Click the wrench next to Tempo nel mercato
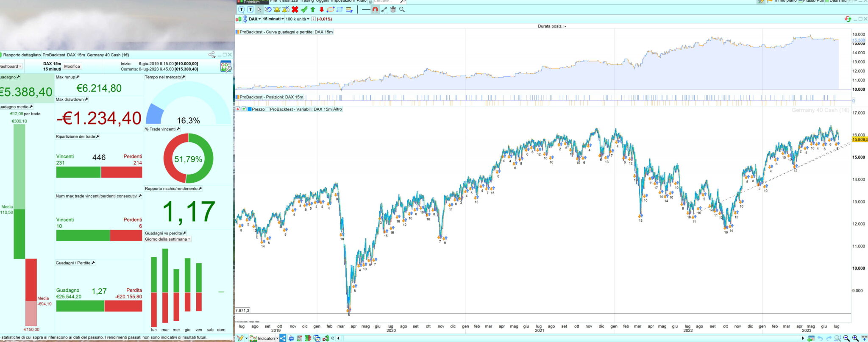The width and height of the screenshot is (868, 342). [184, 77]
